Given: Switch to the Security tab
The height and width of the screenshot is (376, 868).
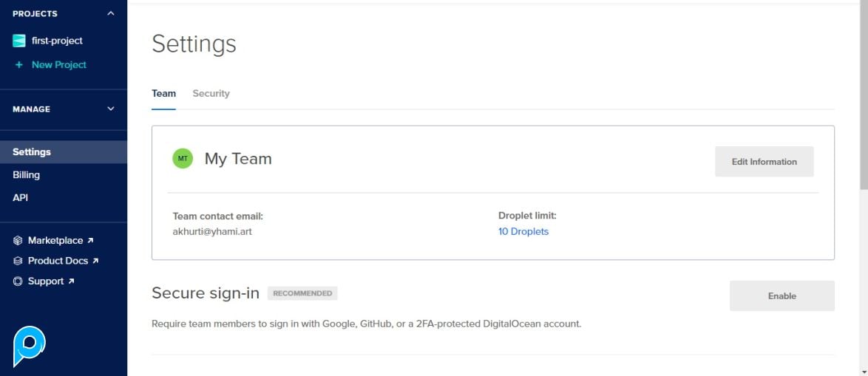Looking at the screenshot, I should pyautogui.click(x=211, y=94).
